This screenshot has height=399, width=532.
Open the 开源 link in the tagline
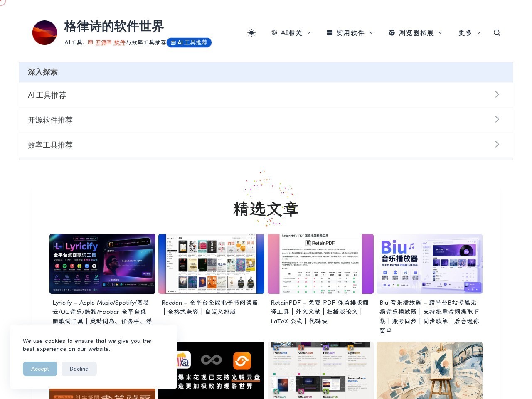tap(101, 42)
